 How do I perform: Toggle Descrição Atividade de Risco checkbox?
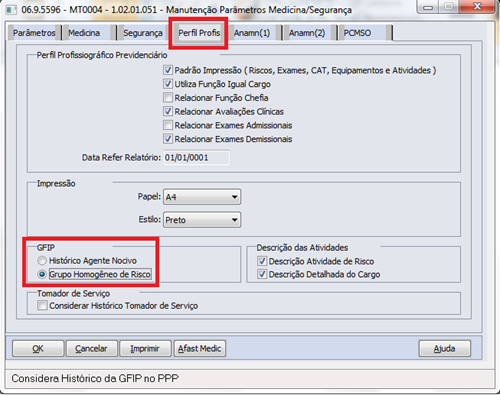click(x=262, y=261)
